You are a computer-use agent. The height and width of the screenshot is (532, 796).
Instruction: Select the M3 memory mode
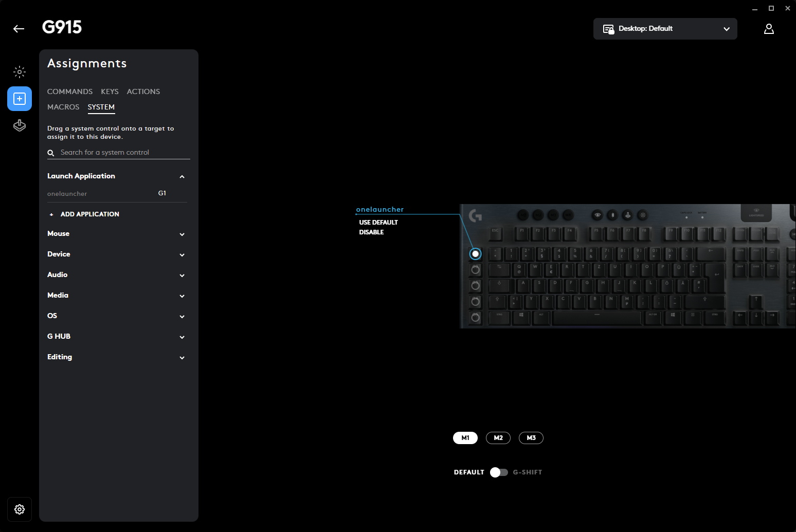coord(531,438)
